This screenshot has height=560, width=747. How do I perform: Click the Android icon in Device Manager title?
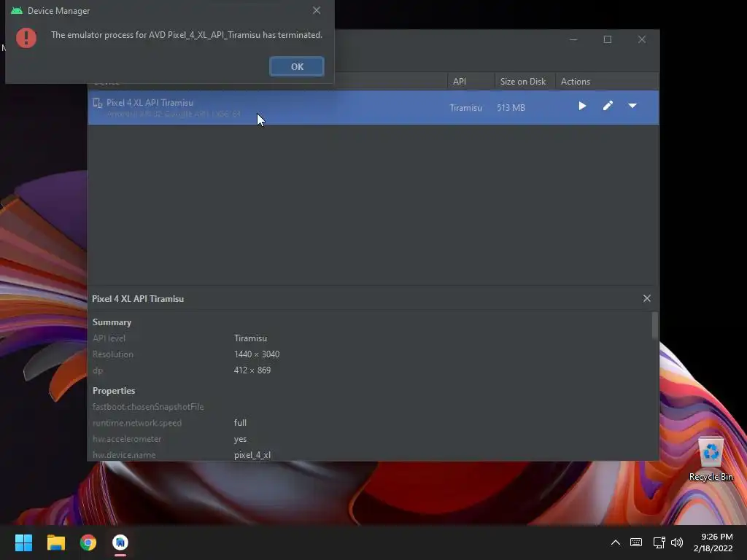coord(17,10)
